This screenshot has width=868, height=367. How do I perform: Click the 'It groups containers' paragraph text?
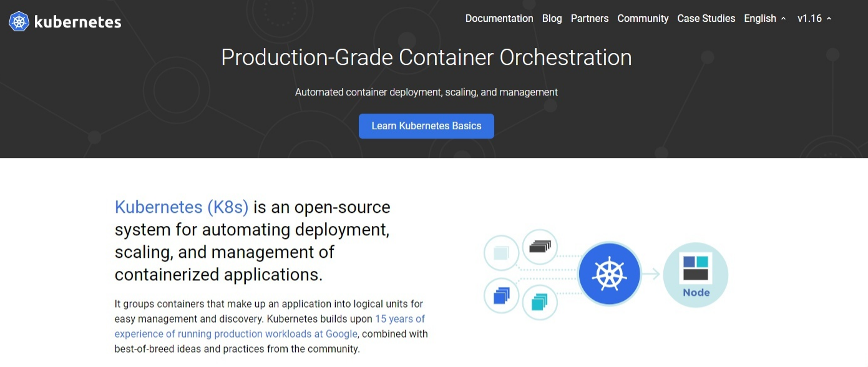(x=271, y=326)
